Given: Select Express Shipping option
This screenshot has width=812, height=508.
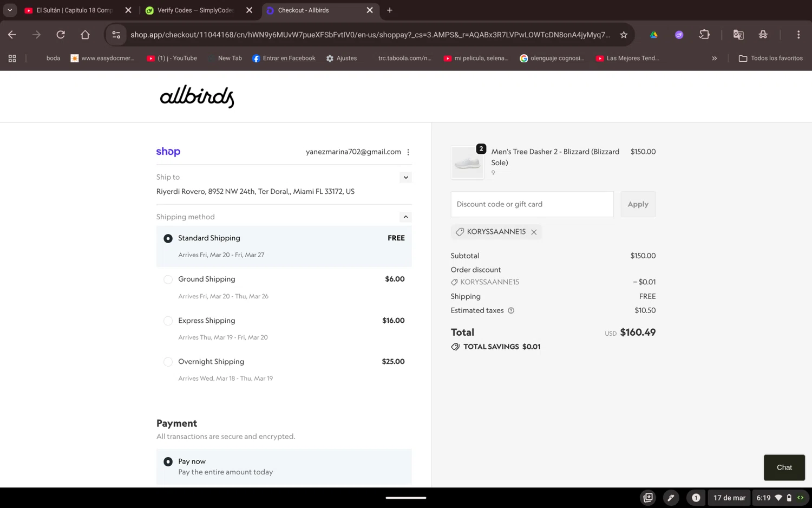Looking at the screenshot, I should coord(168,321).
